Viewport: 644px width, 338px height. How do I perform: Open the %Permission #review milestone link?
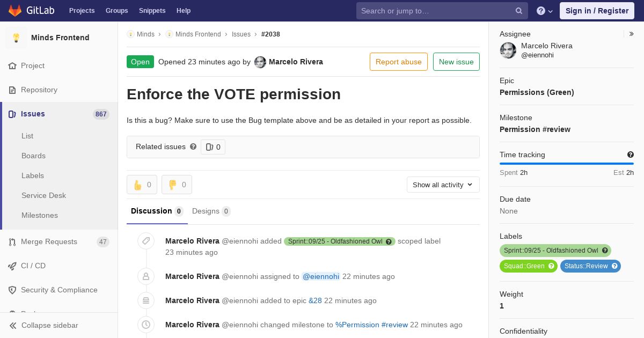[371, 325]
